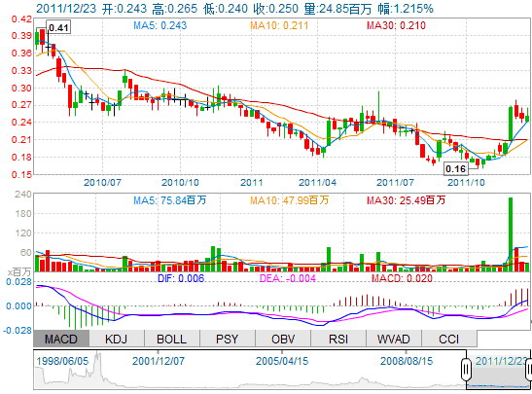The image size is (532, 394).
Task: Switch to the OBV tab
Action: 283,339
